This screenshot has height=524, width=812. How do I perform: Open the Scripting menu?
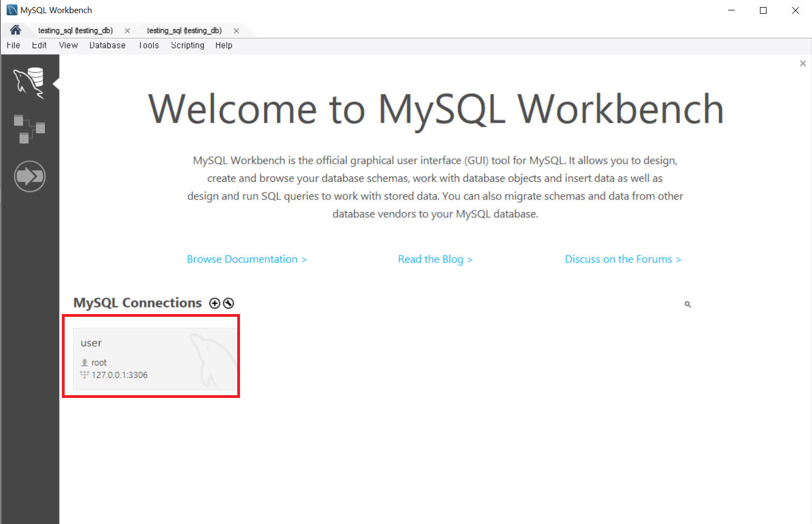[x=187, y=45]
